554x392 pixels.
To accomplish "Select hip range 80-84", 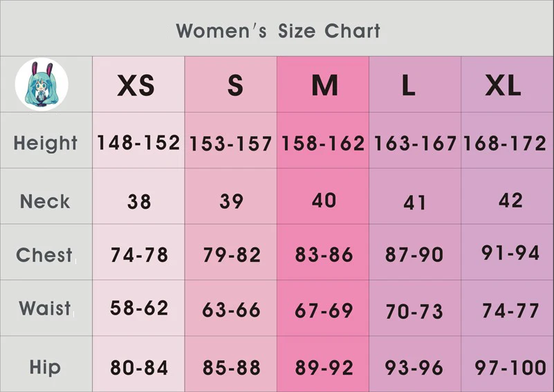I will [x=139, y=368].
